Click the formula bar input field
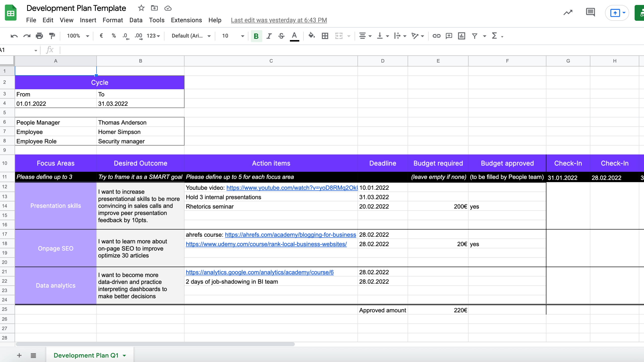This screenshot has height=362, width=644. click(x=300, y=50)
